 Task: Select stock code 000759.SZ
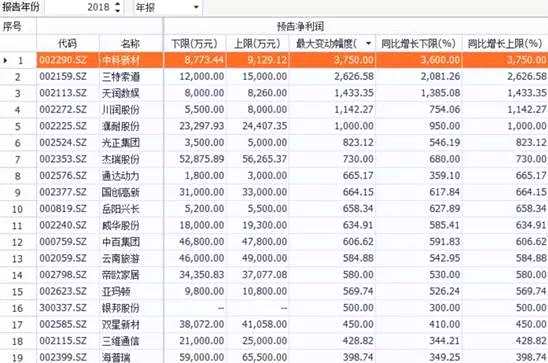[63, 242]
